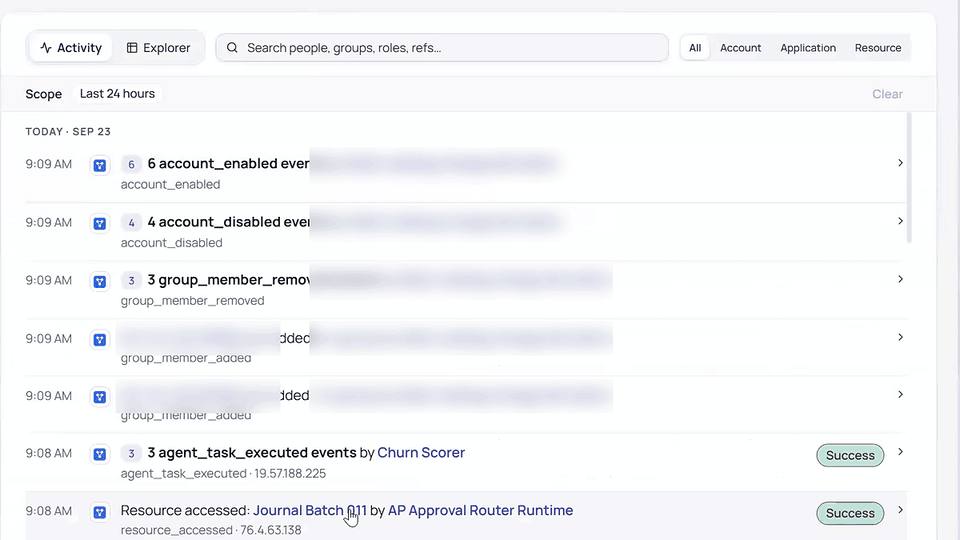Click '3 agent_task_executed events' title
This screenshot has height=540, width=960.
click(x=252, y=452)
